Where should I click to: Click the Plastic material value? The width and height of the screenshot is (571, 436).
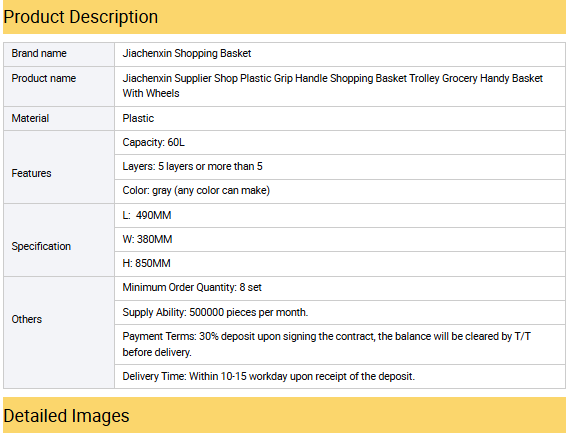(138, 118)
